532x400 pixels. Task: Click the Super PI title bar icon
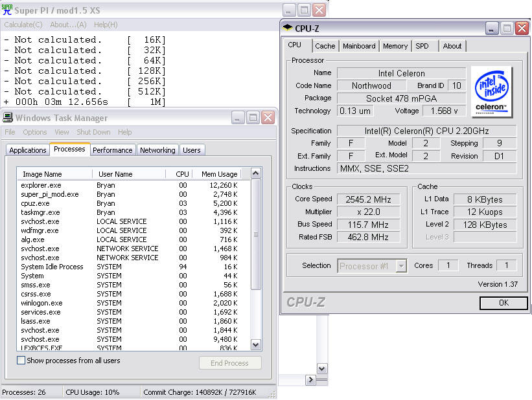coord(6,10)
